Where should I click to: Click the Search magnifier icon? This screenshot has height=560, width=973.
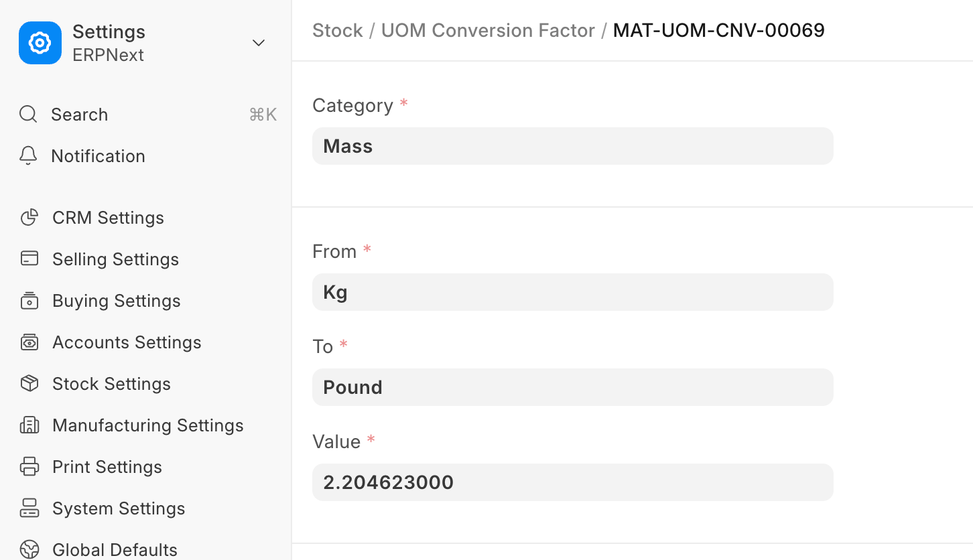(x=28, y=115)
